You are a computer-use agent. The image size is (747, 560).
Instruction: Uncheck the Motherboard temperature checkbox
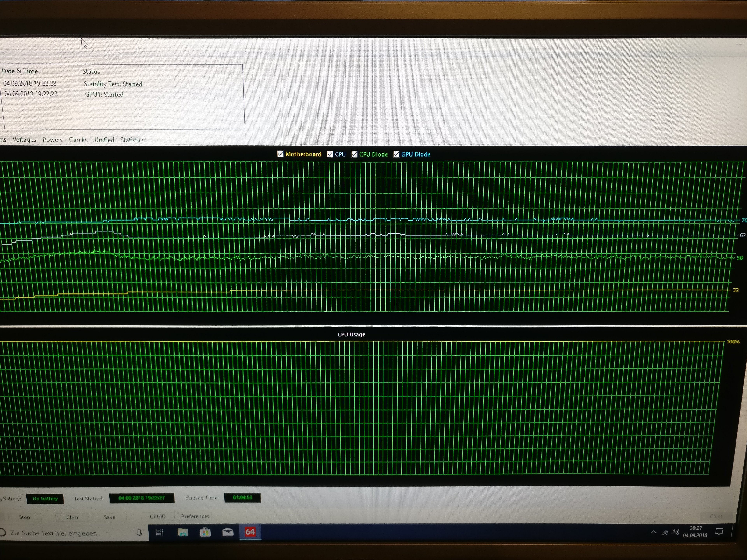[280, 154]
